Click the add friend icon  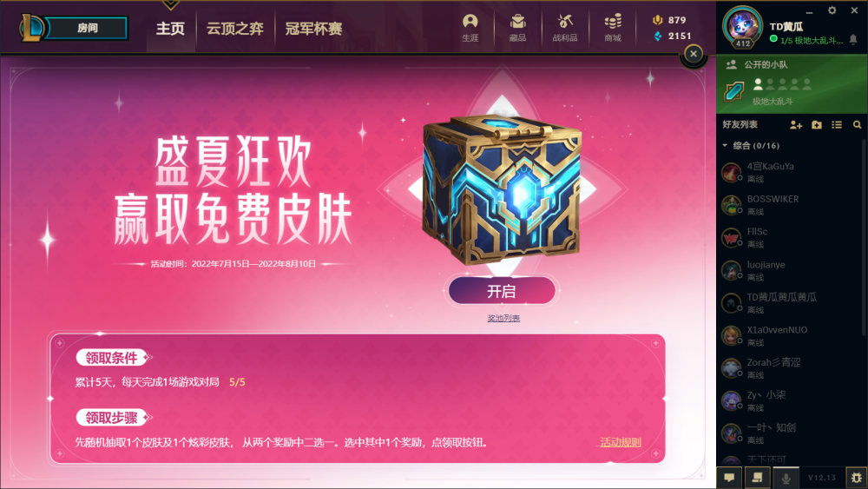796,125
